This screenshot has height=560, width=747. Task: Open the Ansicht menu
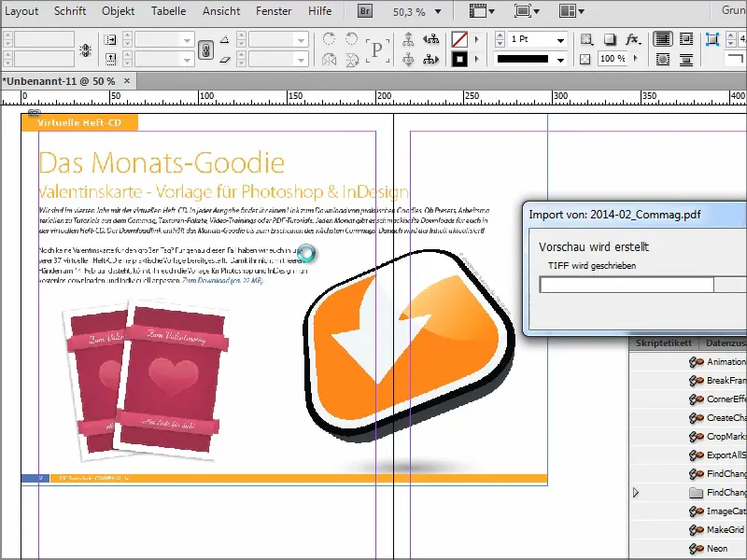[x=221, y=11]
